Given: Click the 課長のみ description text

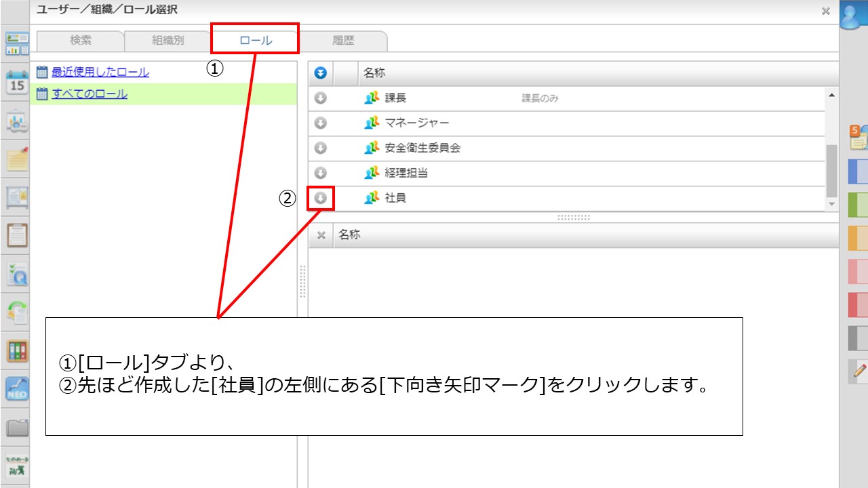Looking at the screenshot, I should coord(540,99).
